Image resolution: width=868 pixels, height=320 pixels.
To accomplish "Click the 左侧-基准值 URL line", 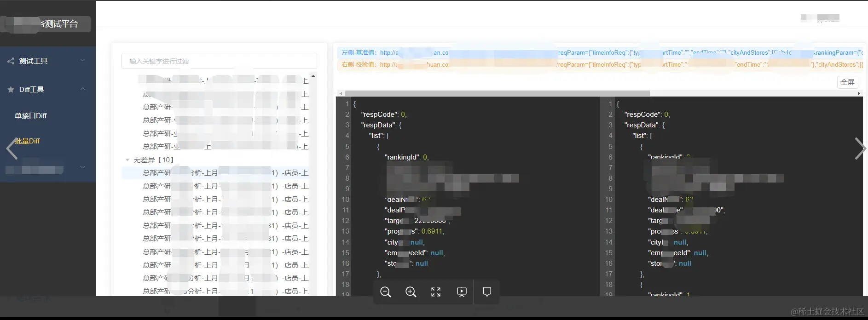I will 601,53.
